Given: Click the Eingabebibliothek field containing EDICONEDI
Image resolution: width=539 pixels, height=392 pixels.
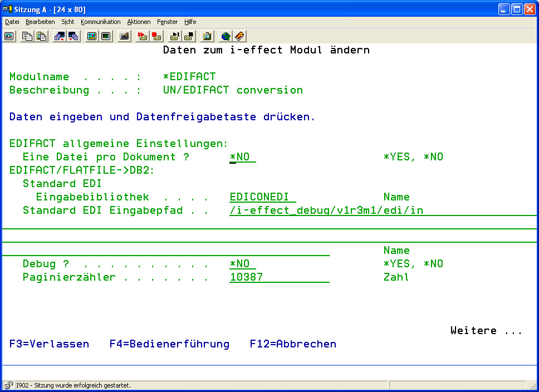Looking at the screenshot, I should (262, 197).
